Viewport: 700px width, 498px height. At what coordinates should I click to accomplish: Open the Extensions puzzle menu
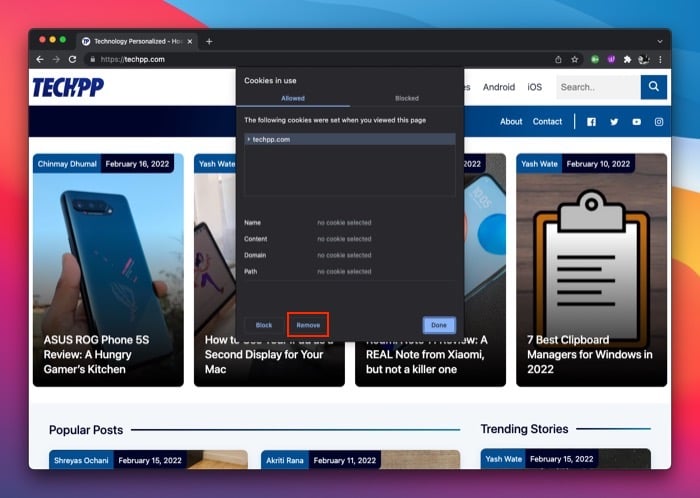click(627, 59)
